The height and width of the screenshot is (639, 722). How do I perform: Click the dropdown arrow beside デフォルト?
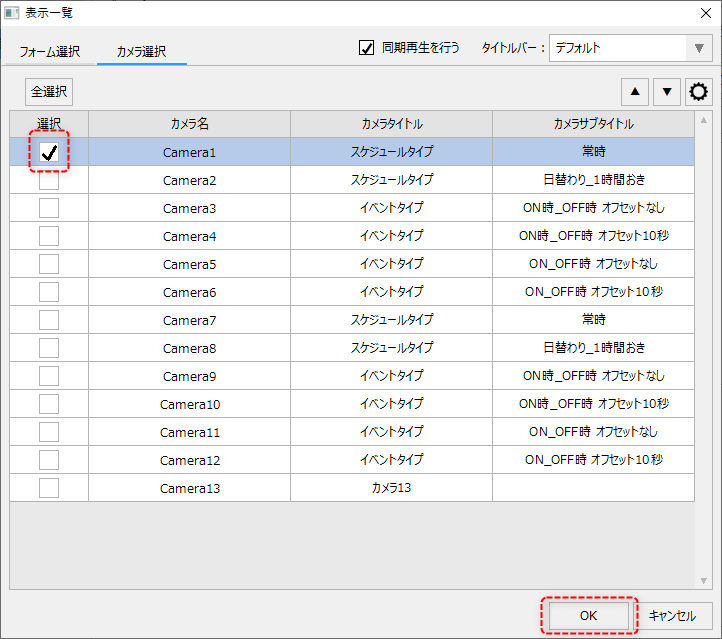(699, 48)
